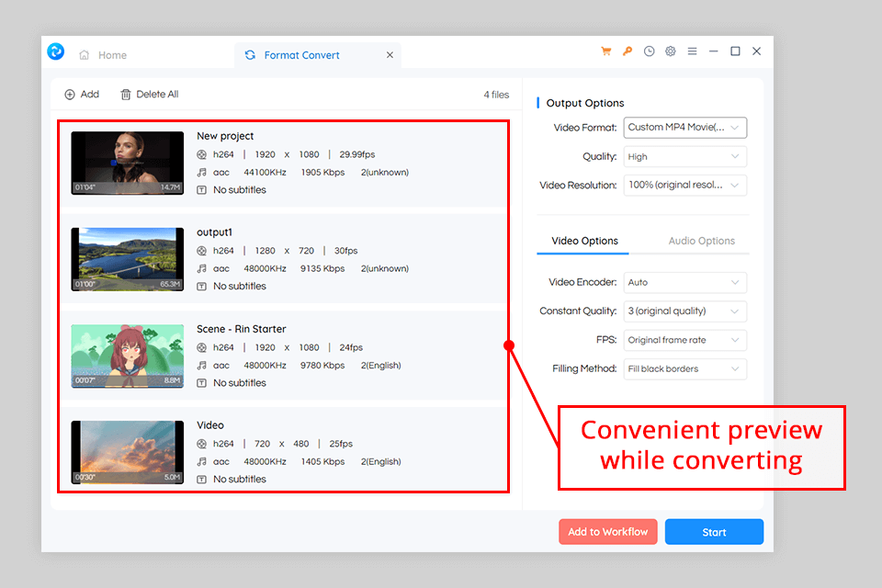This screenshot has width=882, height=588.
Task: Select the Format Convert tab
Action: coord(318,55)
